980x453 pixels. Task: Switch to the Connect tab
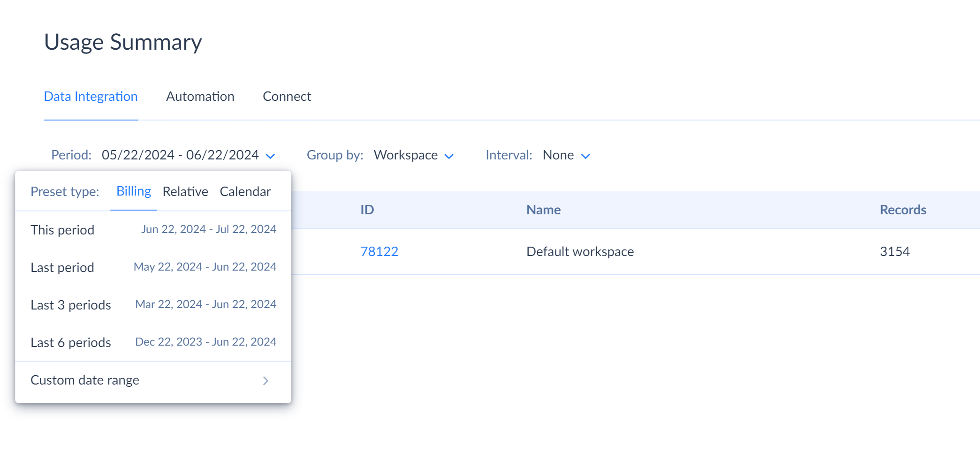click(287, 96)
